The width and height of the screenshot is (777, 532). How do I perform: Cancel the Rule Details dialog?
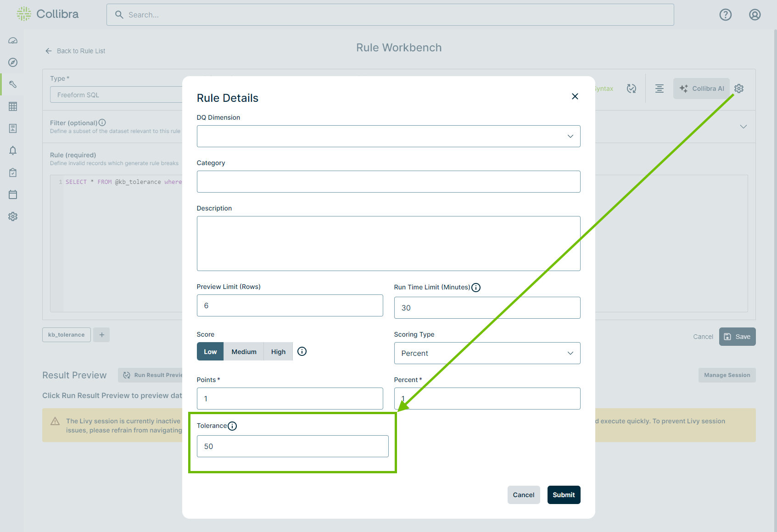click(524, 495)
